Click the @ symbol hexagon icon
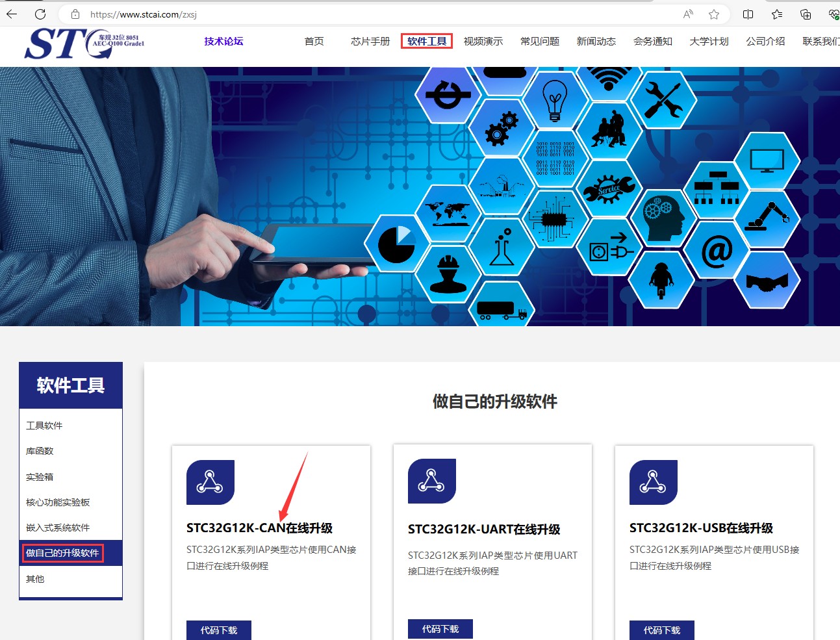The image size is (840, 640). point(717,250)
